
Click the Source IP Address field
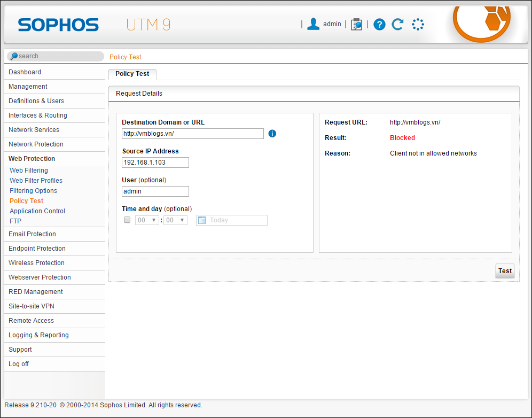tap(155, 162)
